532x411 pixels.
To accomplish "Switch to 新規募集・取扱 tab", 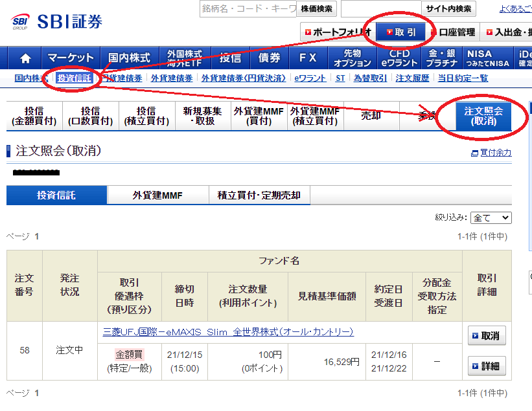I will (203, 116).
